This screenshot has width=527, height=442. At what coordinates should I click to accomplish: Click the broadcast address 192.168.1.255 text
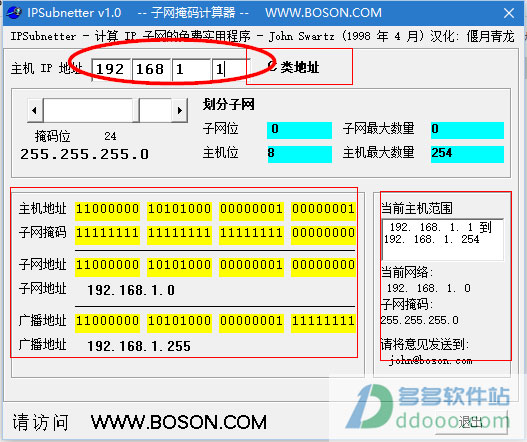point(139,346)
